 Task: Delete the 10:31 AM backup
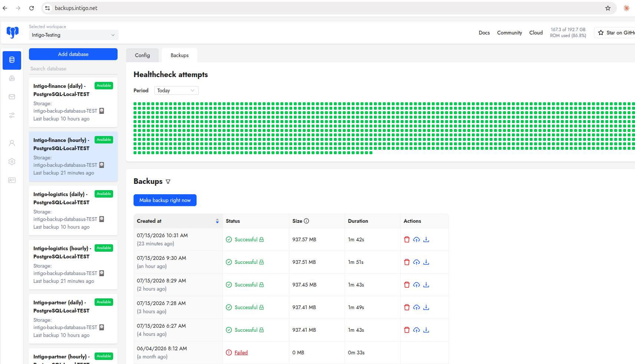coord(407,239)
